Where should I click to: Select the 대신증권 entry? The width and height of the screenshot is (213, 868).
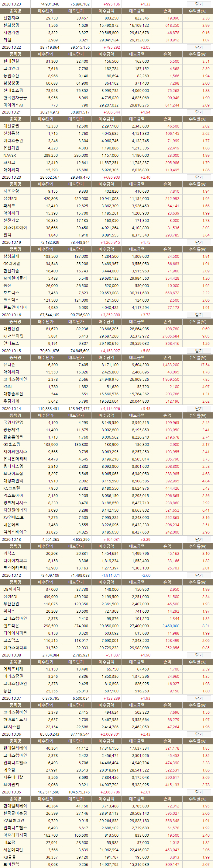[106, 126]
